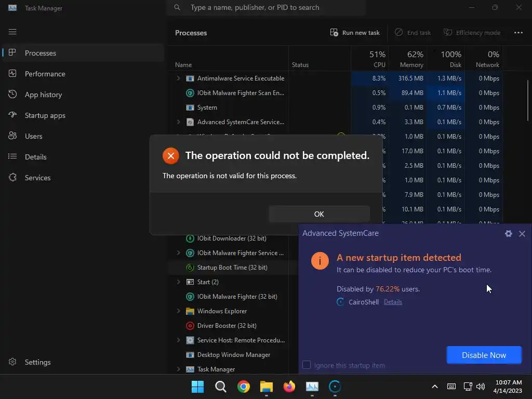Open the Windows Start menu
Screen dimensions: 532x399
(x=197, y=387)
